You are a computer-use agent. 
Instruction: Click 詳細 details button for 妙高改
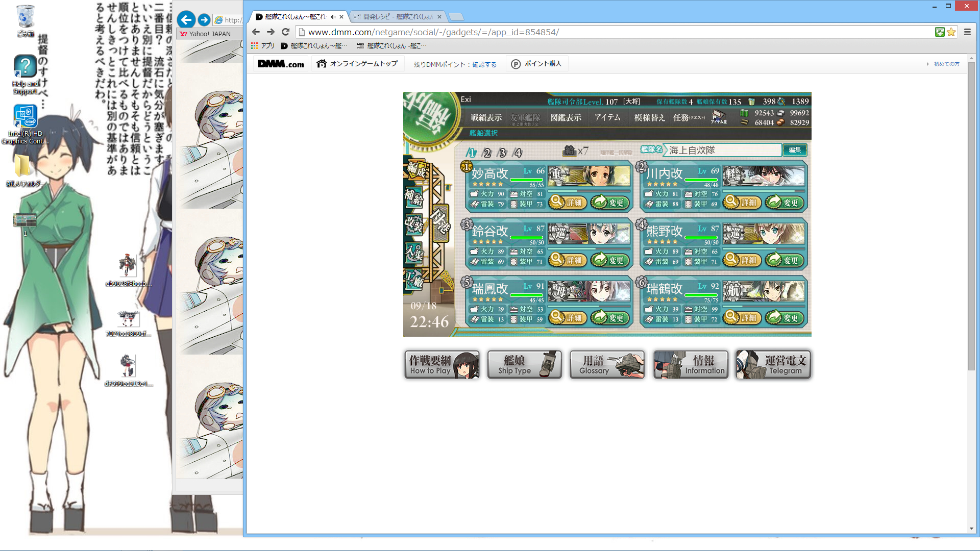click(x=568, y=203)
